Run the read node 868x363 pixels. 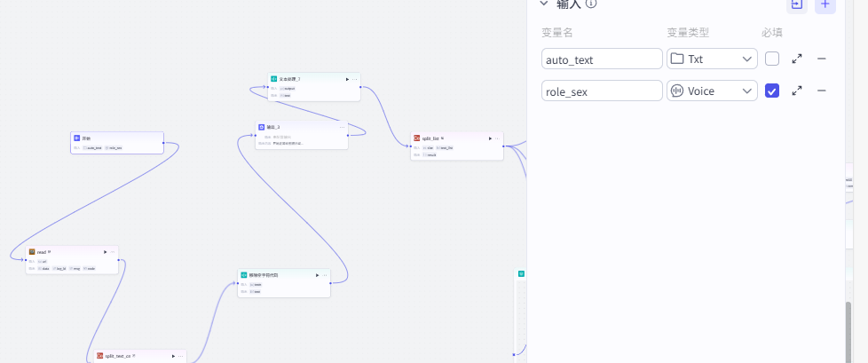point(105,252)
